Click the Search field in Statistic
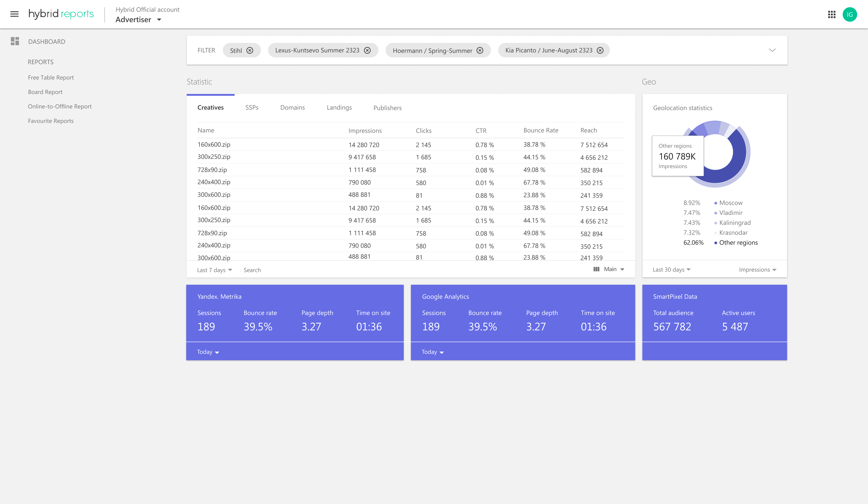 click(x=252, y=270)
